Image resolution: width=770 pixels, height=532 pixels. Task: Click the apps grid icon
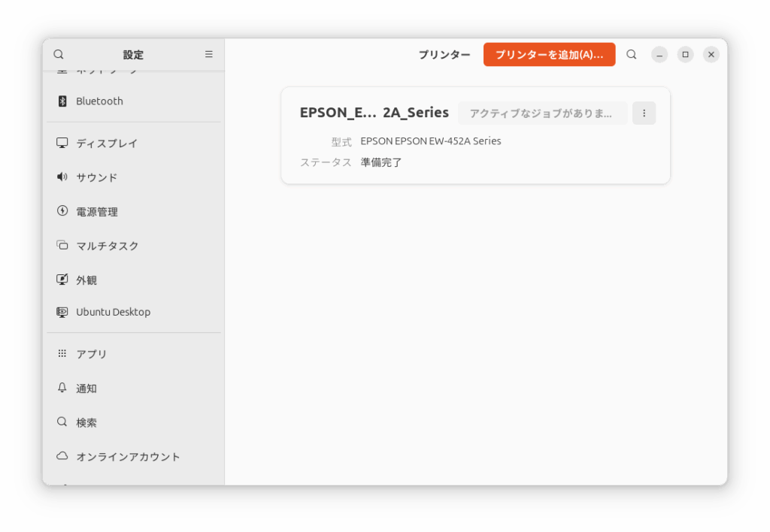(x=62, y=353)
